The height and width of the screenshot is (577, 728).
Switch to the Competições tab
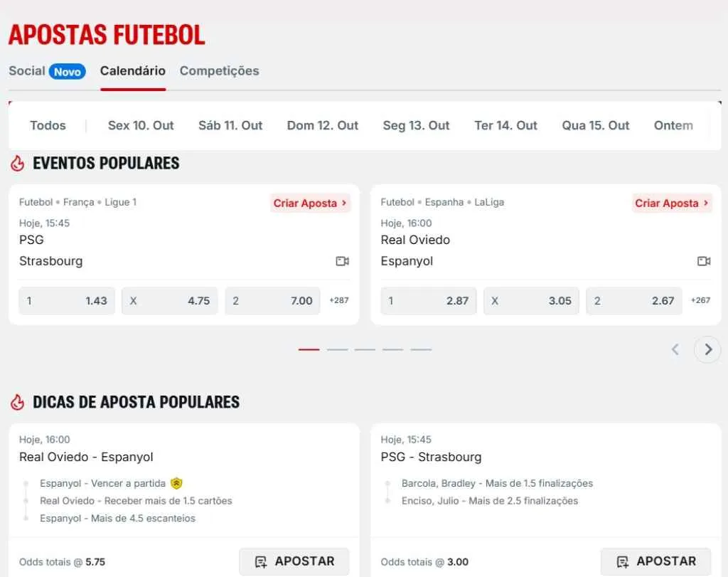[219, 70]
